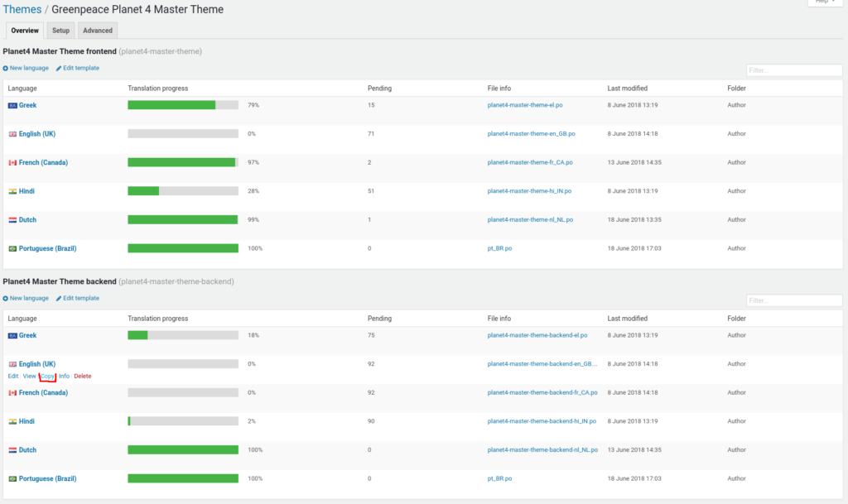
Task: Open planet4-master-theme-backend-fr_CA.po file link
Action: 542,393
